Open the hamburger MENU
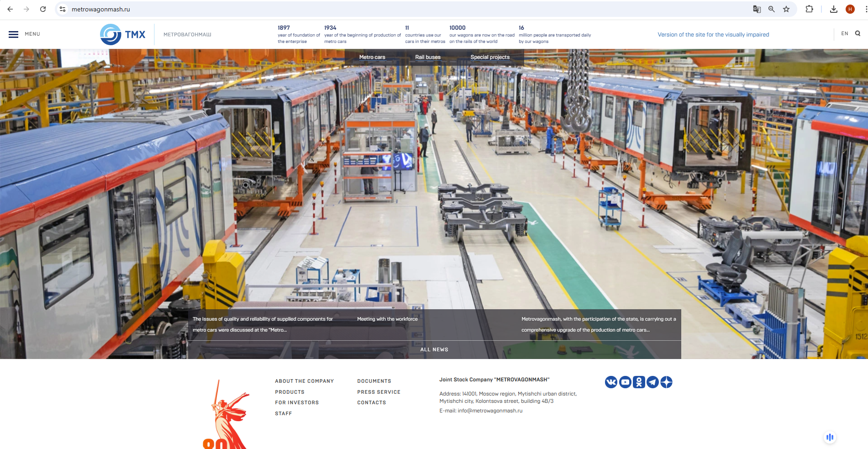 24,34
